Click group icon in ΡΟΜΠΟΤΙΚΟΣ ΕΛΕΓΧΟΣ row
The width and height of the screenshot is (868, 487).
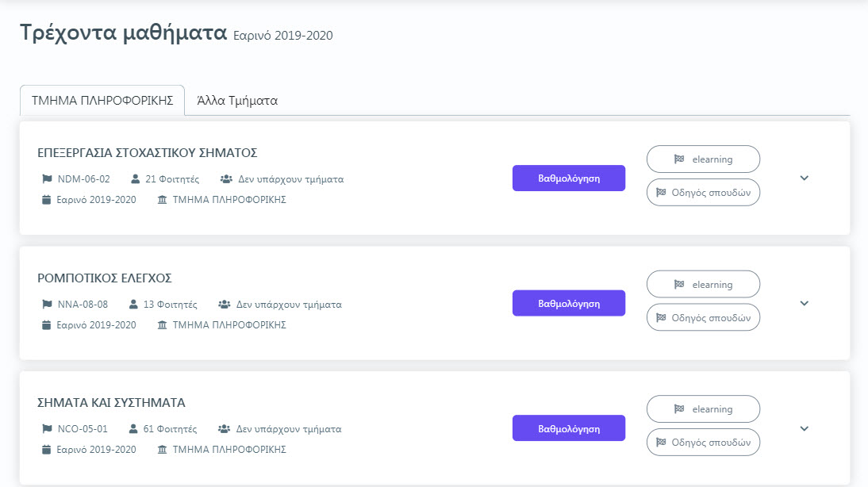225,305
